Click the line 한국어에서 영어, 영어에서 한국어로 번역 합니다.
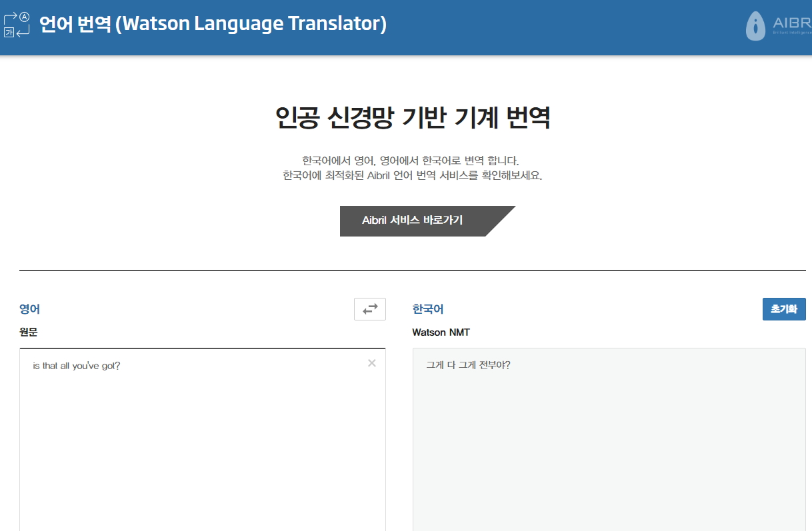812x531 pixels. pos(411,161)
